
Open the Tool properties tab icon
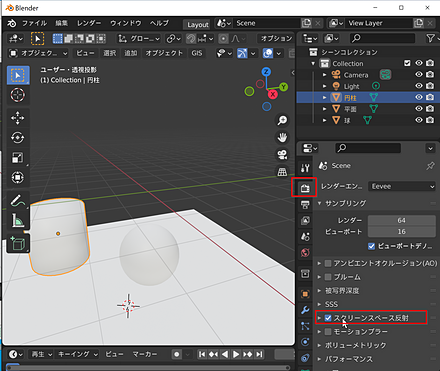click(305, 168)
